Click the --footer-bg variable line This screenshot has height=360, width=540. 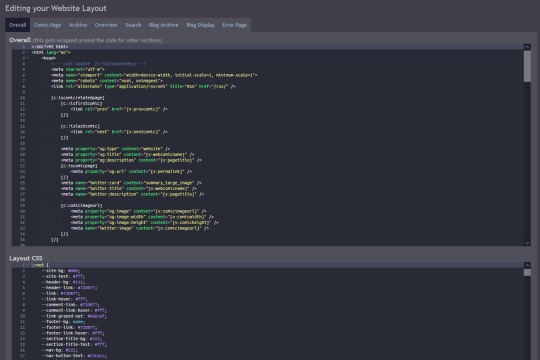(x=63, y=322)
